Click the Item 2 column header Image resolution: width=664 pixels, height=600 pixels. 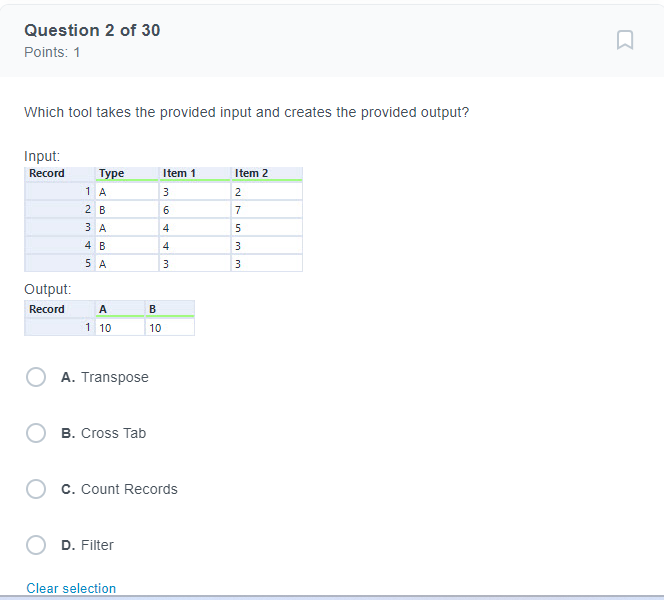click(x=251, y=173)
